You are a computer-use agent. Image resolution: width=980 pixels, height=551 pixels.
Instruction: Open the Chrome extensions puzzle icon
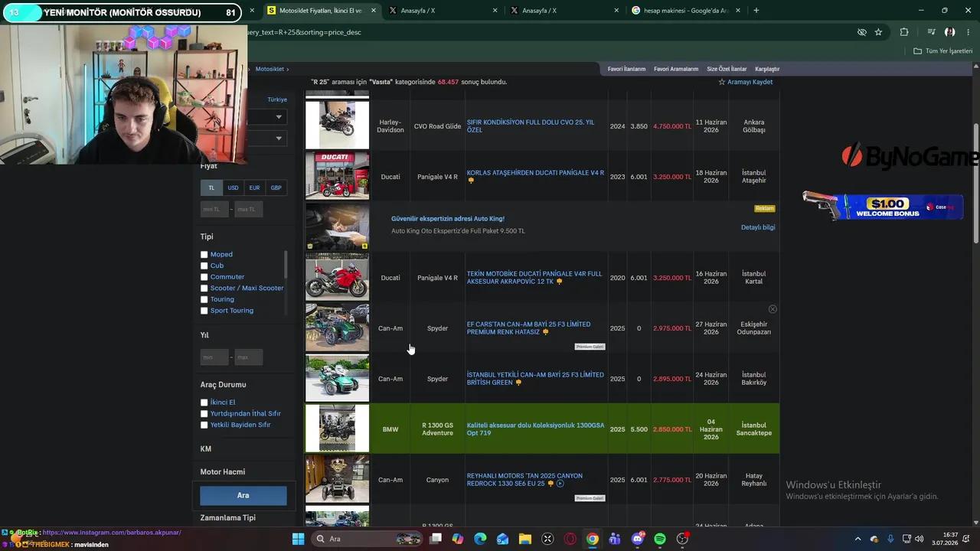point(904,32)
